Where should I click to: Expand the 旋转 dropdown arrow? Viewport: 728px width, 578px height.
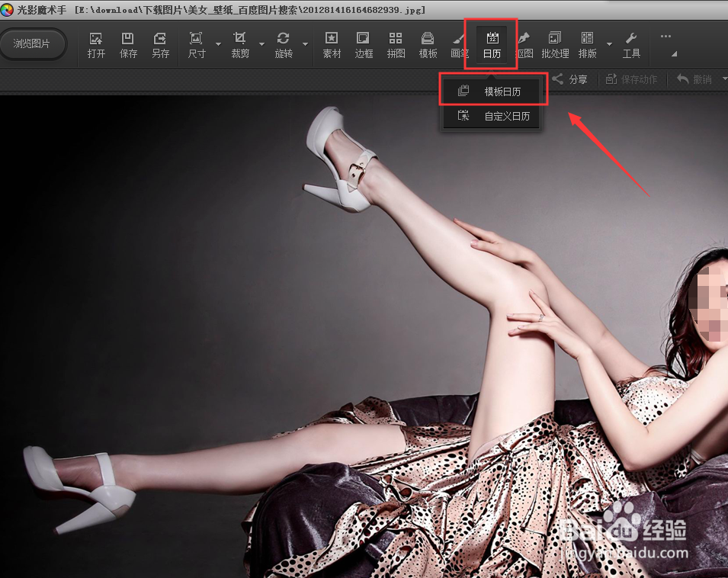[x=306, y=44]
